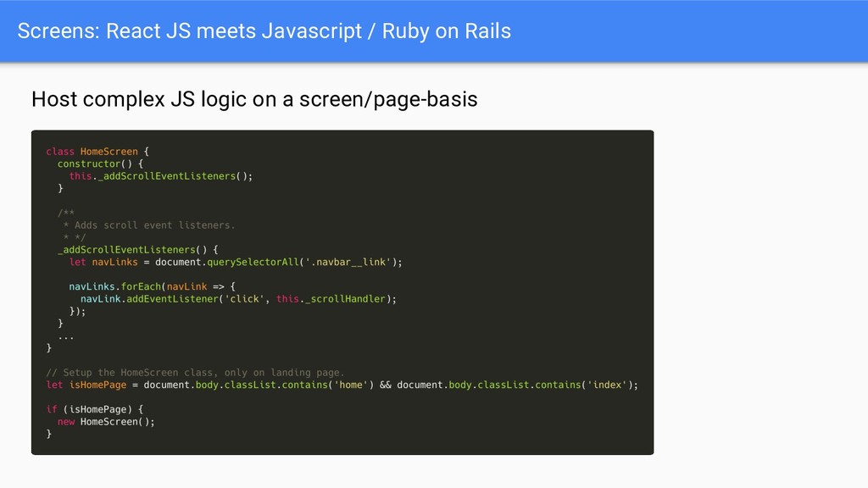Screen dimensions: 868x488
Task: Click 'this._addScrollEventListeners();' call in constructor
Action: pos(160,176)
